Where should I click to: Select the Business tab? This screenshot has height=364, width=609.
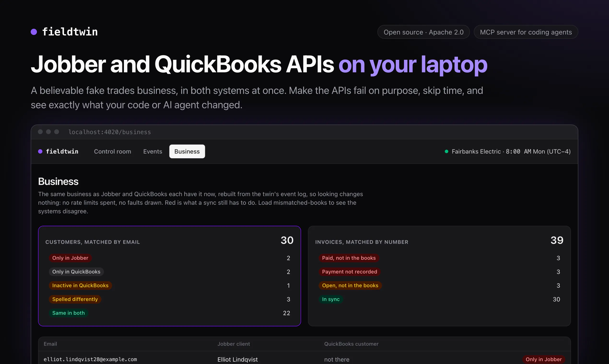(x=187, y=151)
